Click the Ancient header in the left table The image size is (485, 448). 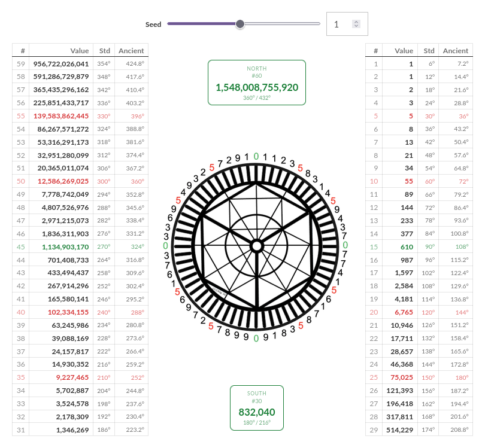131,51
